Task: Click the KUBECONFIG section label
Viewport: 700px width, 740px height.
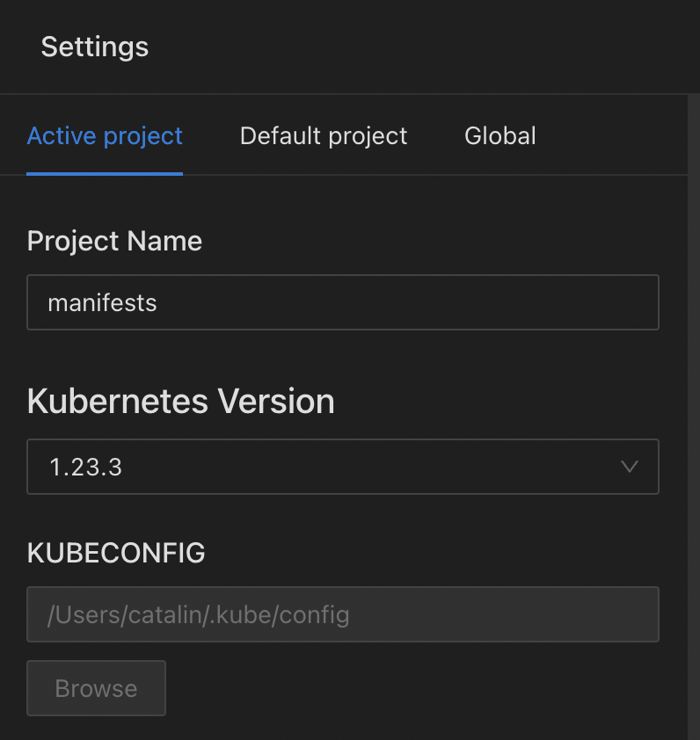Action: point(116,553)
